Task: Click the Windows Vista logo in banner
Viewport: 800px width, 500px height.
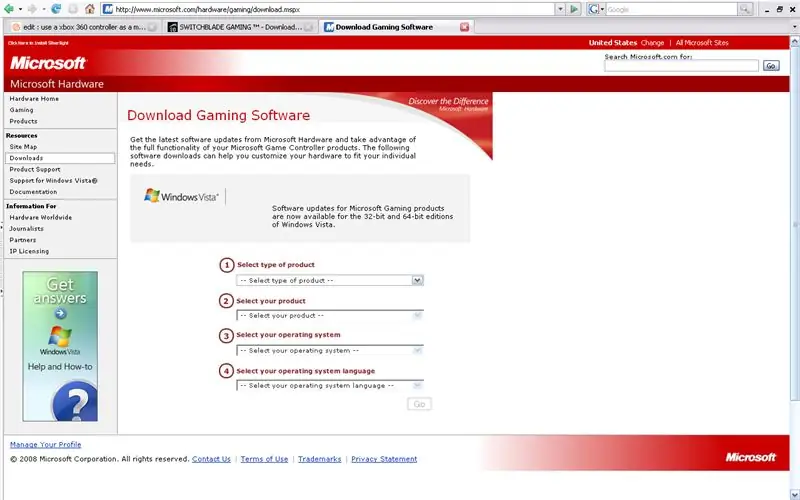Action: [x=181, y=196]
